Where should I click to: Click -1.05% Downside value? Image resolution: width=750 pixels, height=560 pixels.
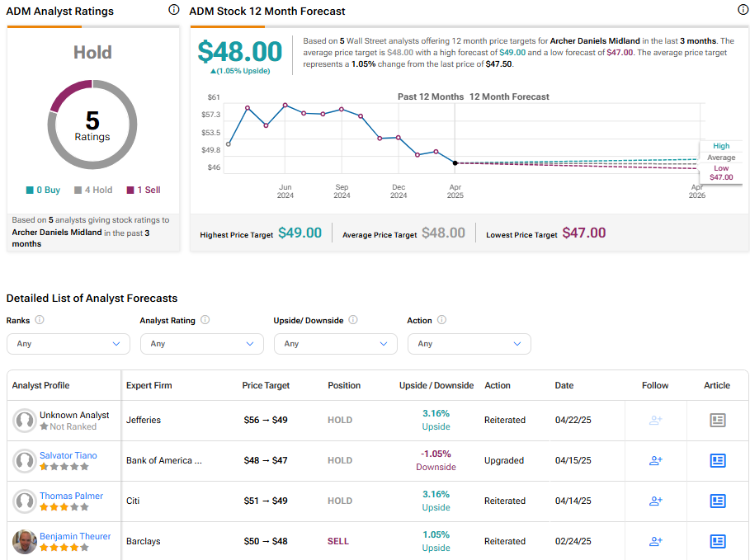[x=436, y=460]
